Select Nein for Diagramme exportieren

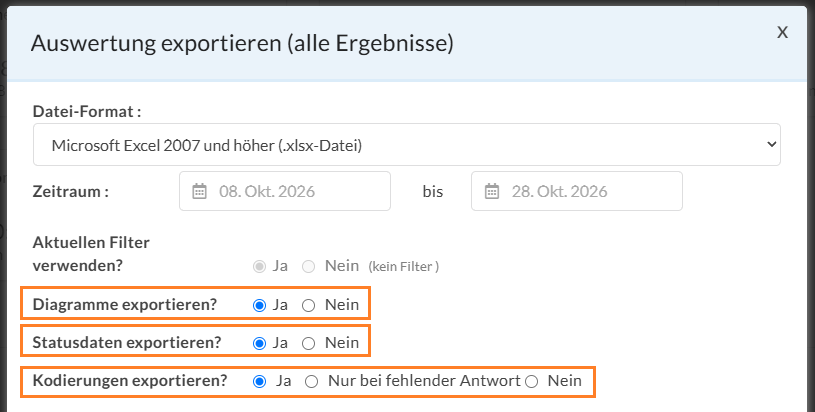pyautogui.click(x=309, y=305)
